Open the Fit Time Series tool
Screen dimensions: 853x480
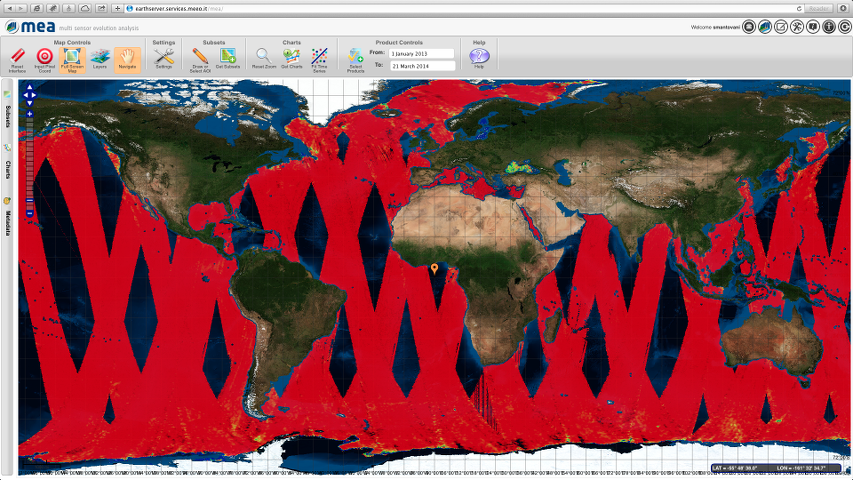319,59
